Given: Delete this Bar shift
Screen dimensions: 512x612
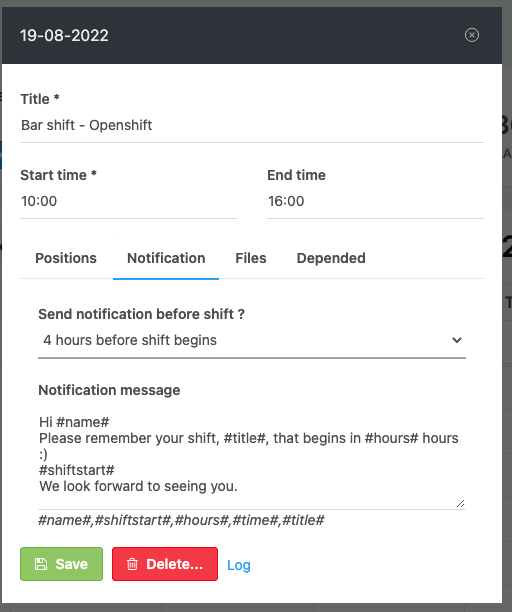Looking at the screenshot, I should click(x=165, y=564).
